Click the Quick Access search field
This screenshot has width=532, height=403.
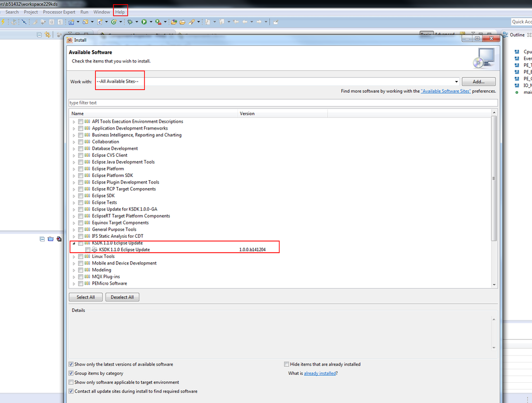[521, 22]
